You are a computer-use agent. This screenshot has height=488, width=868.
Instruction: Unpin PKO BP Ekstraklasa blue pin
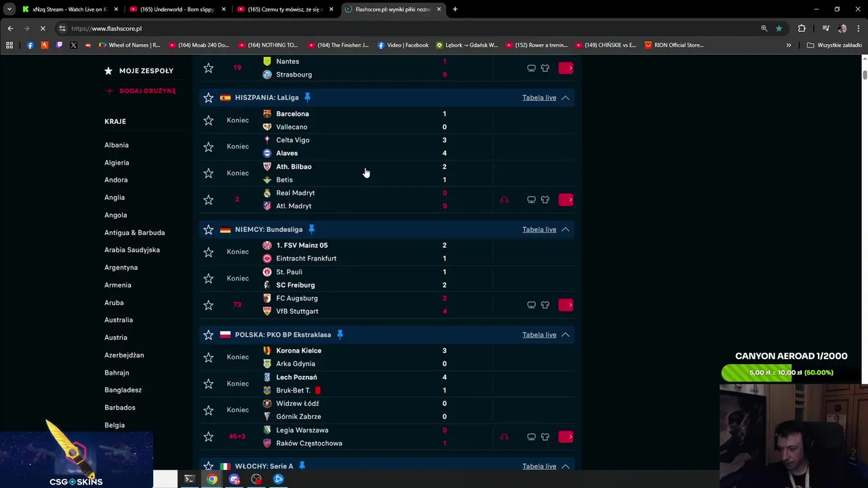pos(340,335)
